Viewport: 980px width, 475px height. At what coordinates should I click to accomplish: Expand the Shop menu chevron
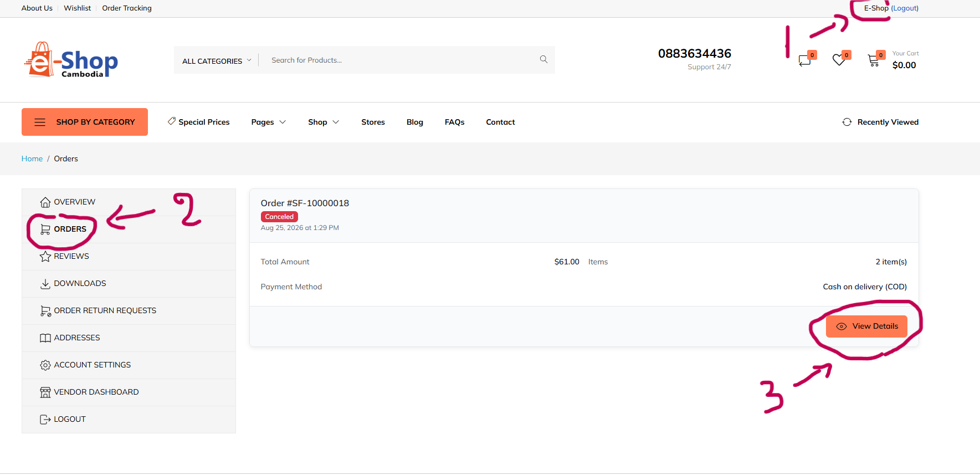(336, 122)
